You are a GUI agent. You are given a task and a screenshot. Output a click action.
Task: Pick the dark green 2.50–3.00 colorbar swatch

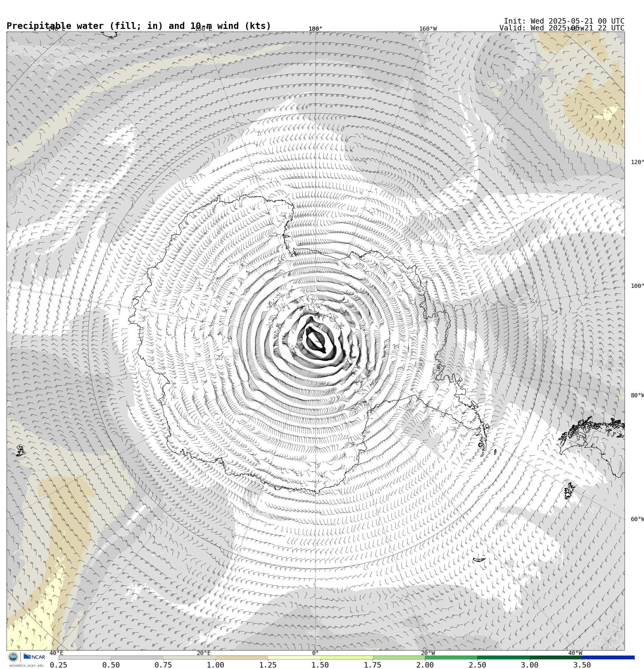(x=504, y=657)
